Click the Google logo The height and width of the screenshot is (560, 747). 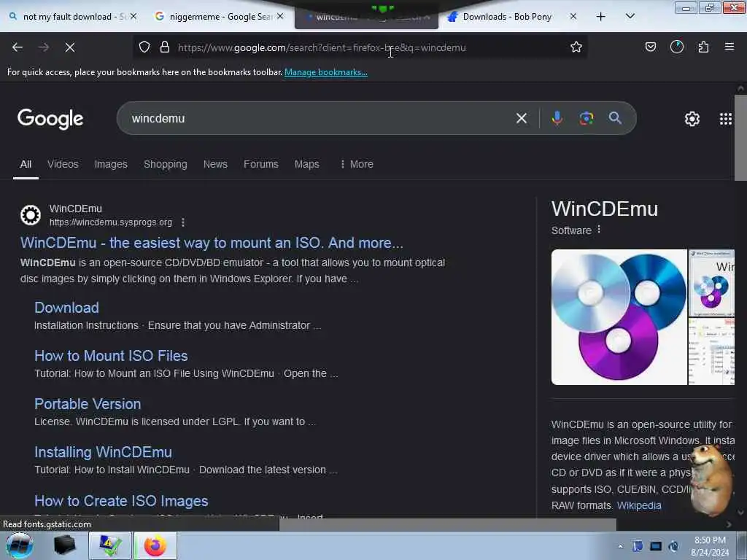tap(50, 119)
